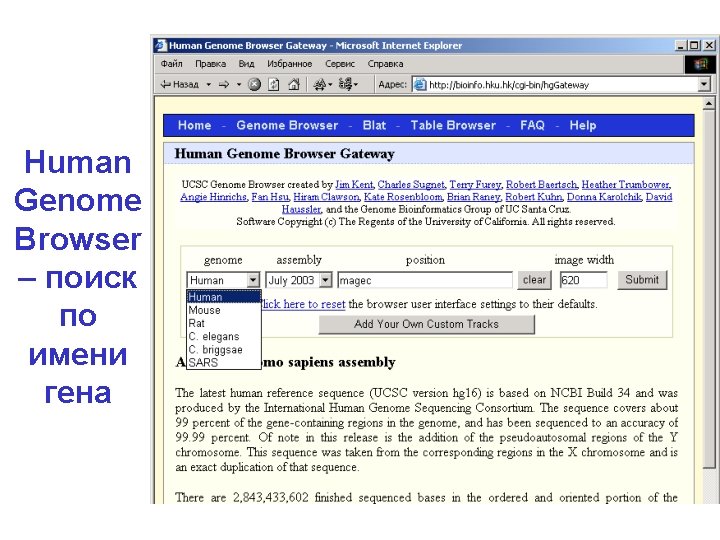Open the Вид menu
The height and width of the screenshot is (540, 720).
(246, 64)
